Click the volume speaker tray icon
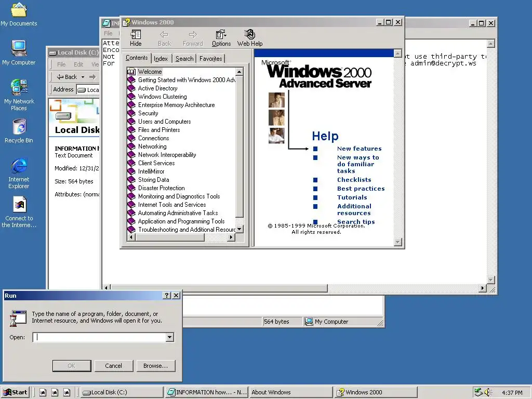The height and width of the screenshot is (399, 532). (488, 392)
